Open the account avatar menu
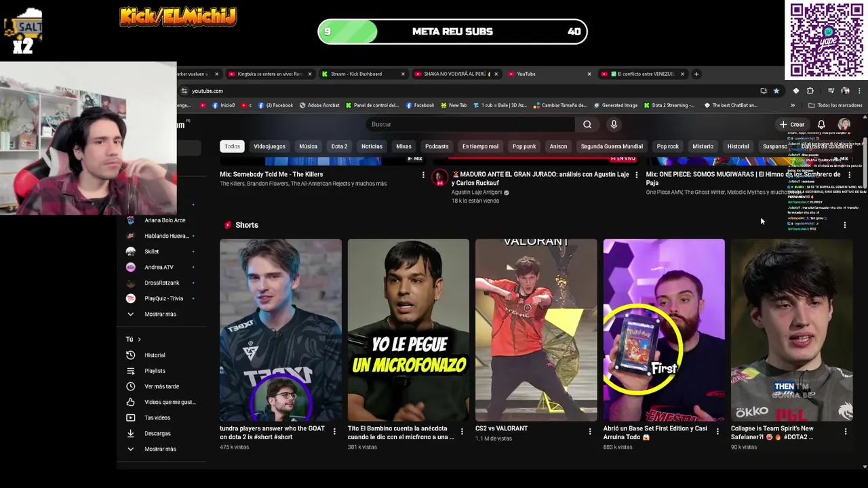The width and height of the screenshot is (868, 488). (844, 125)
